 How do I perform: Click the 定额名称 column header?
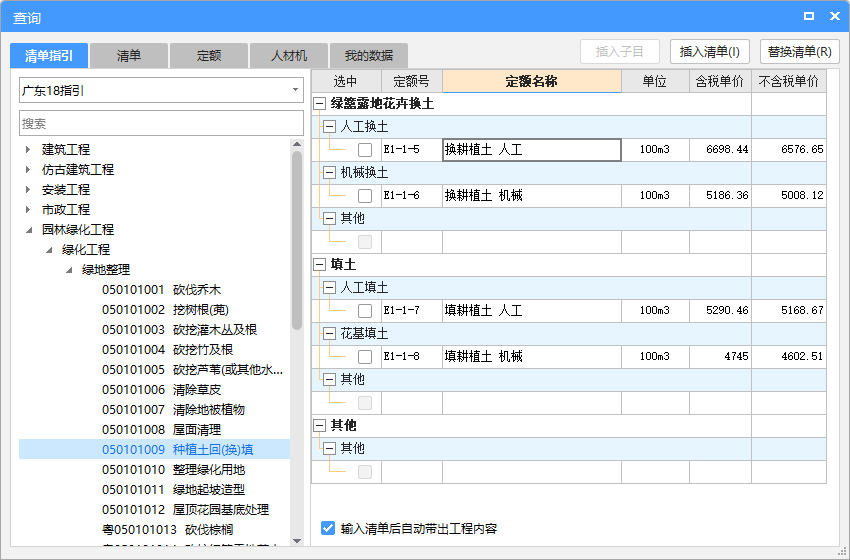tap(532, 81)
